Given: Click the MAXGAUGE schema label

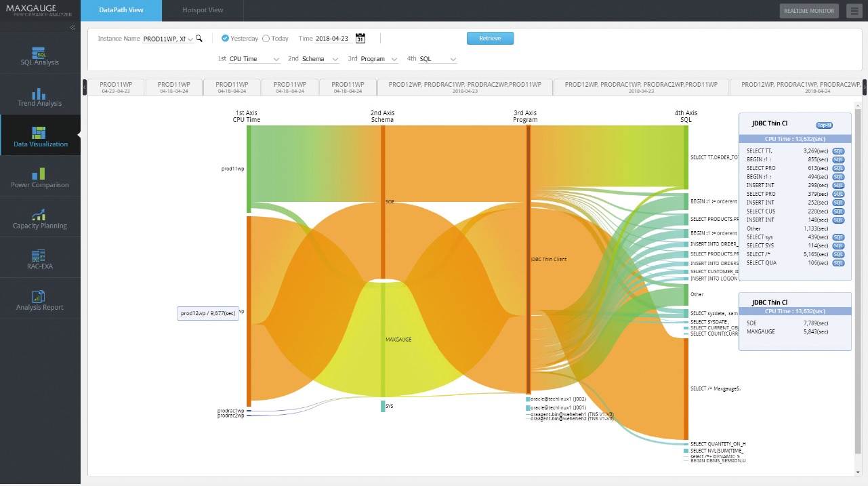Looking at the screenshot, I should coord(398,340).
